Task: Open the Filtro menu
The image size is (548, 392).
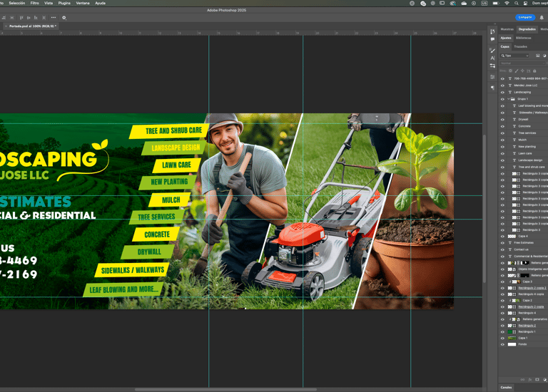Action: [x=34, y=3]
